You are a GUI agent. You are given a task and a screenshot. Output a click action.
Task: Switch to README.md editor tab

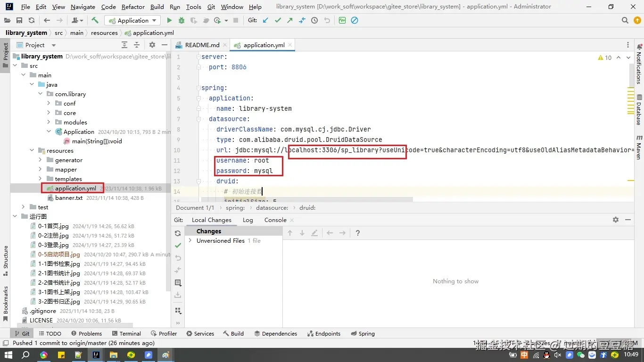coord(202,45)
